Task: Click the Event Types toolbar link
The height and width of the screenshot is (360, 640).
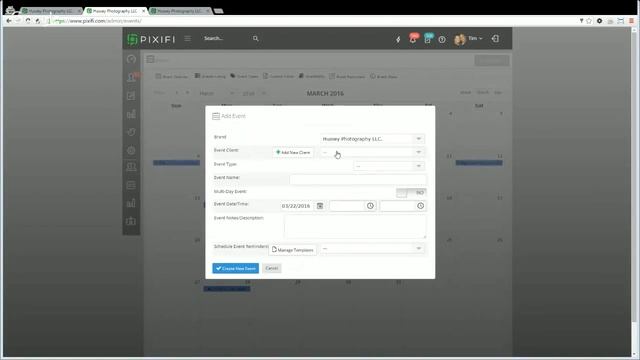Action: pyautogui.click(x=244, y=76)
